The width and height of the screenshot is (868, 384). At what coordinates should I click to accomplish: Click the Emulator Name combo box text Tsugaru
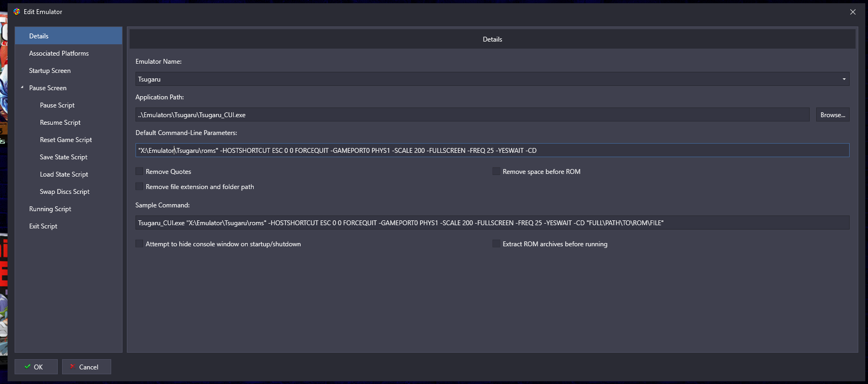150,79
